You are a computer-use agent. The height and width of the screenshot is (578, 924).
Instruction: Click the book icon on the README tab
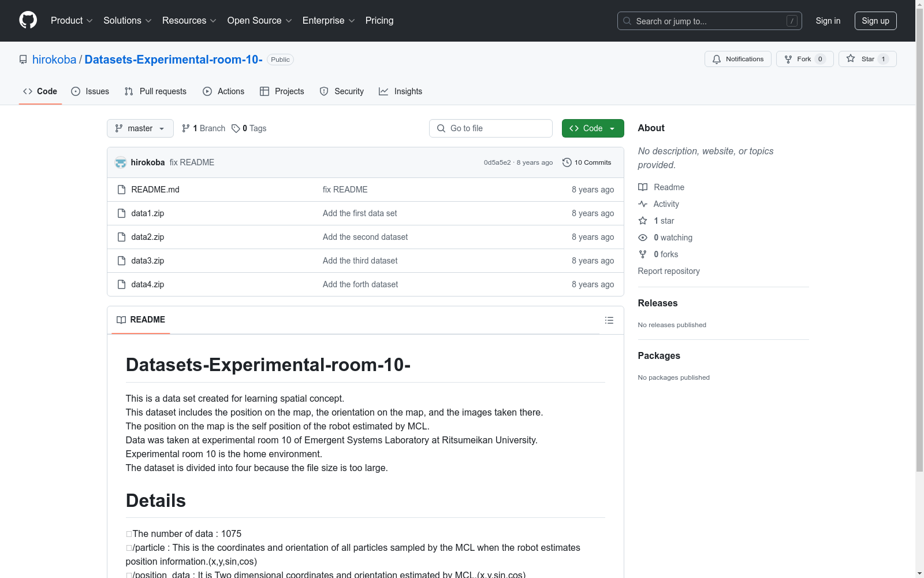click(x=121, y=320)
